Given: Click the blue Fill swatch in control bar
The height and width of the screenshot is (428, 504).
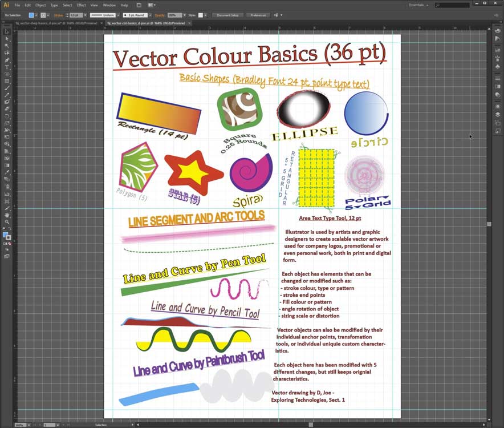Looking at the screenshot, I should (x=31, y=15).
